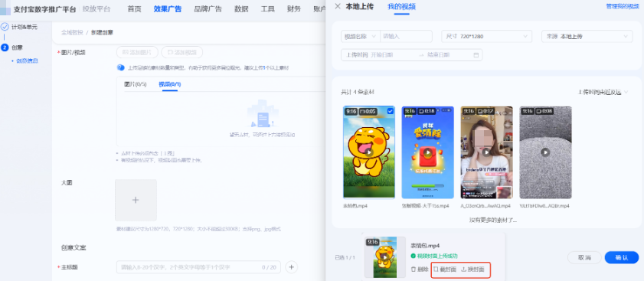Click 宝箱视频 大于15s.mp4 filename
Viewport: 644px width, 281px height.
coord(426,206)
